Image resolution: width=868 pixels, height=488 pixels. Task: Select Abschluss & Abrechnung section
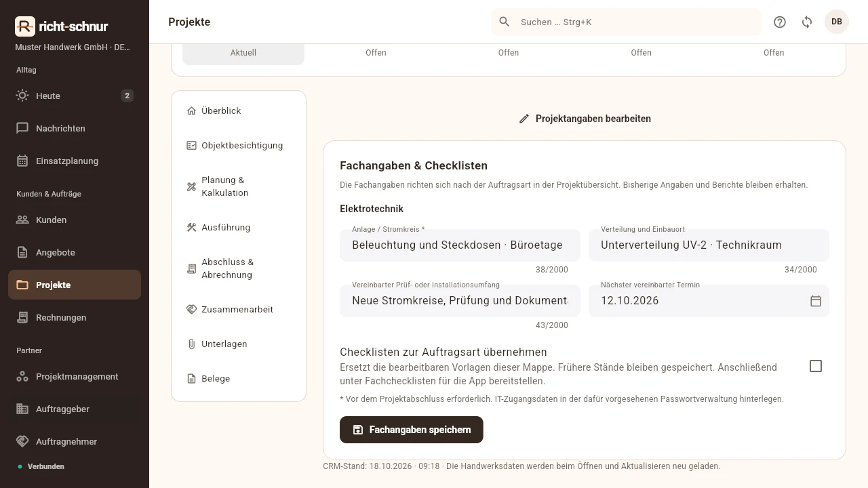pyautogui.click(x=239, y=268)
